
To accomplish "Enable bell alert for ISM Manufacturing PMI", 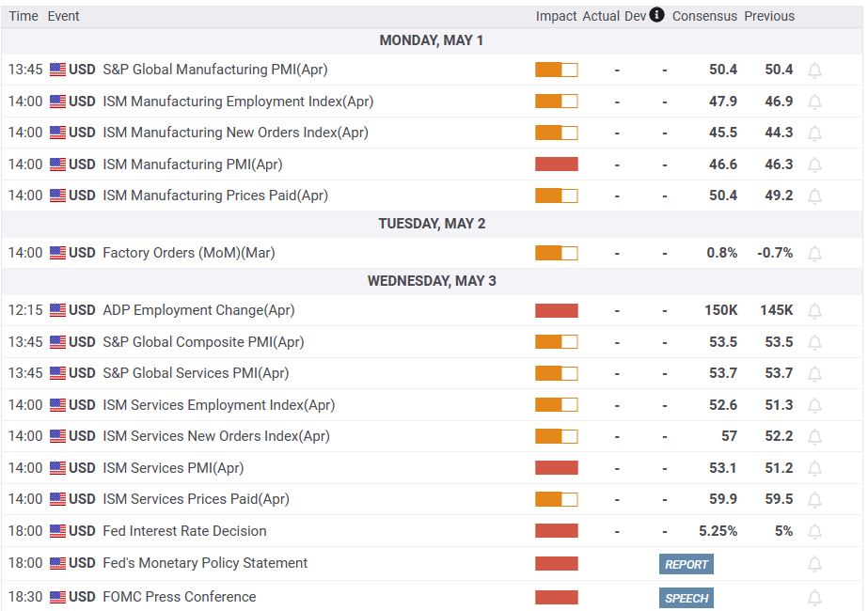I will pyautogui.click(x=814, y=164).
